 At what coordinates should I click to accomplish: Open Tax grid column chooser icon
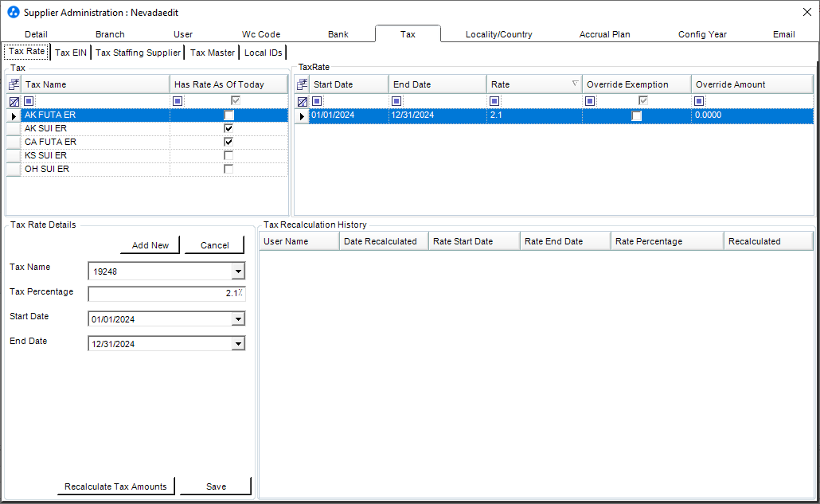coord(14,84)
